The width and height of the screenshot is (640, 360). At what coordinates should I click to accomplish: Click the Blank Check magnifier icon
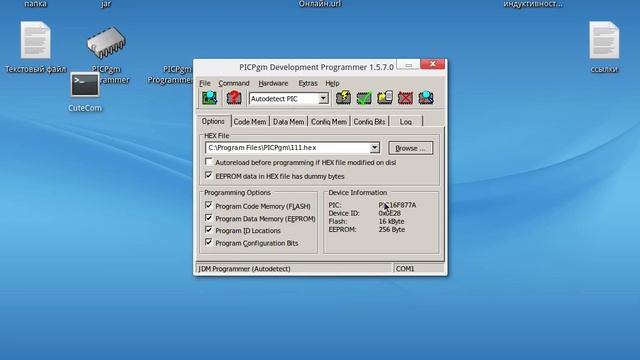426,98
